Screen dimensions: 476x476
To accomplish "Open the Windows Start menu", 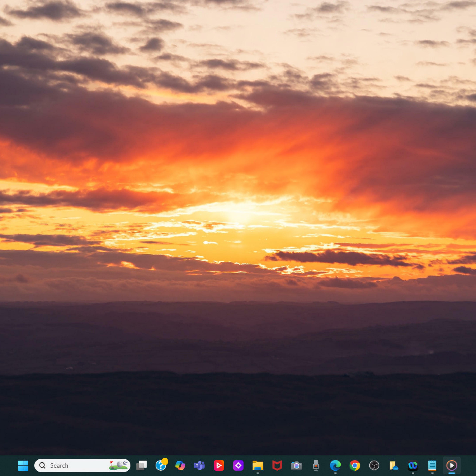I will point(23,465).
